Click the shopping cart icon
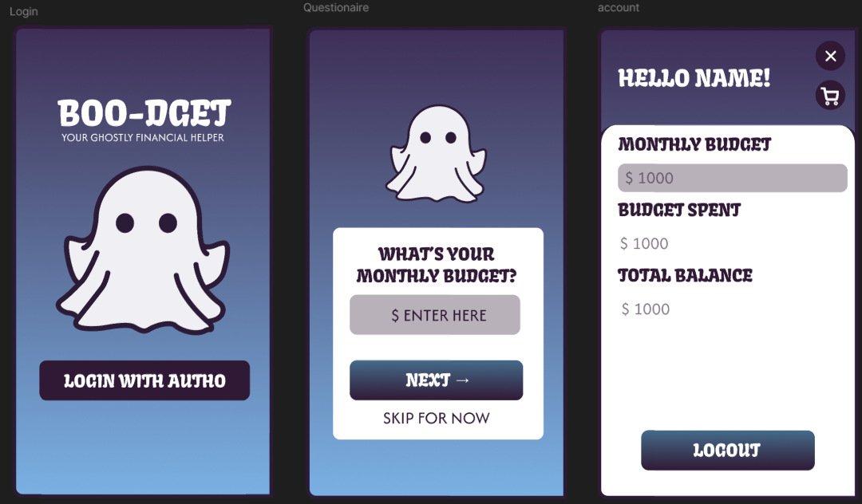 pyautogui.click(x=830, y=96)
